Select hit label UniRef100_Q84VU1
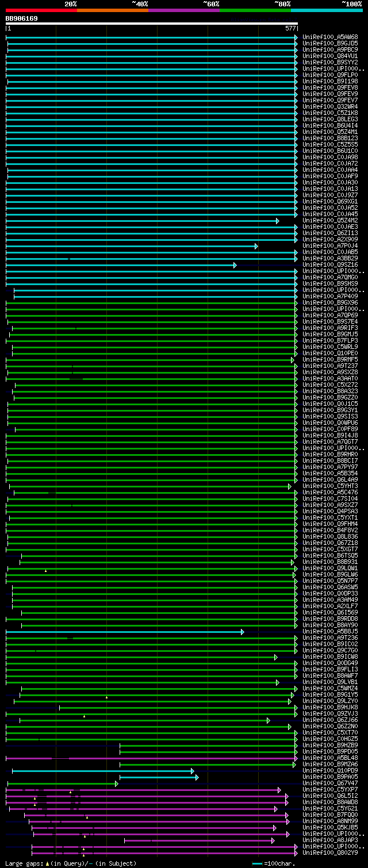The image size is (368, 868). (330, 56)
